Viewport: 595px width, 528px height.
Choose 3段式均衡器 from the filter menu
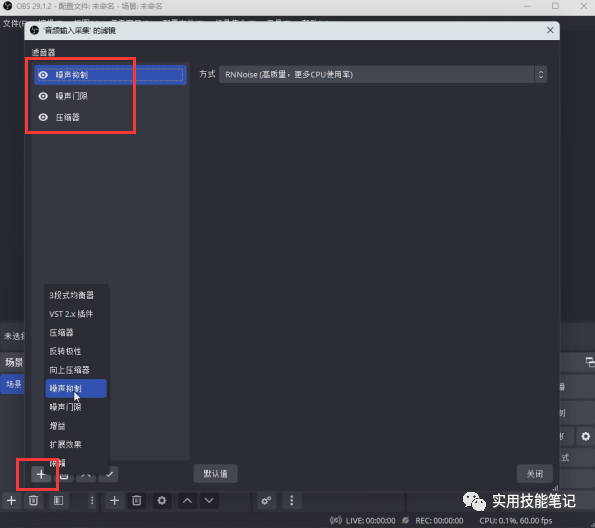(x=71, y=295)
